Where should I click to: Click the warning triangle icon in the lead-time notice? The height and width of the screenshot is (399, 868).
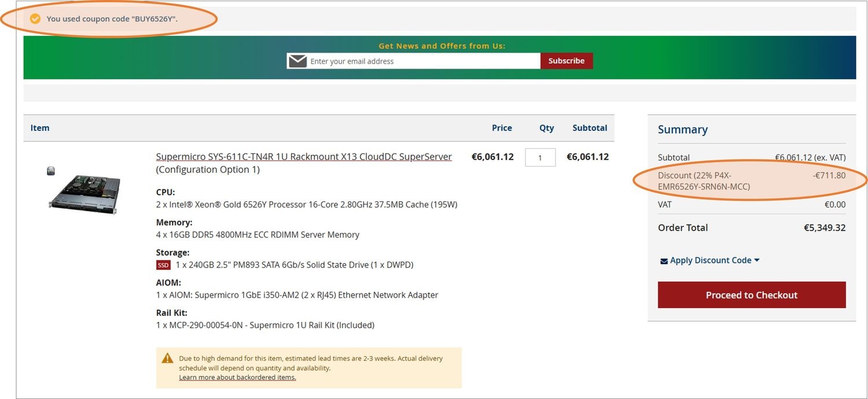[x=168, y=358]
